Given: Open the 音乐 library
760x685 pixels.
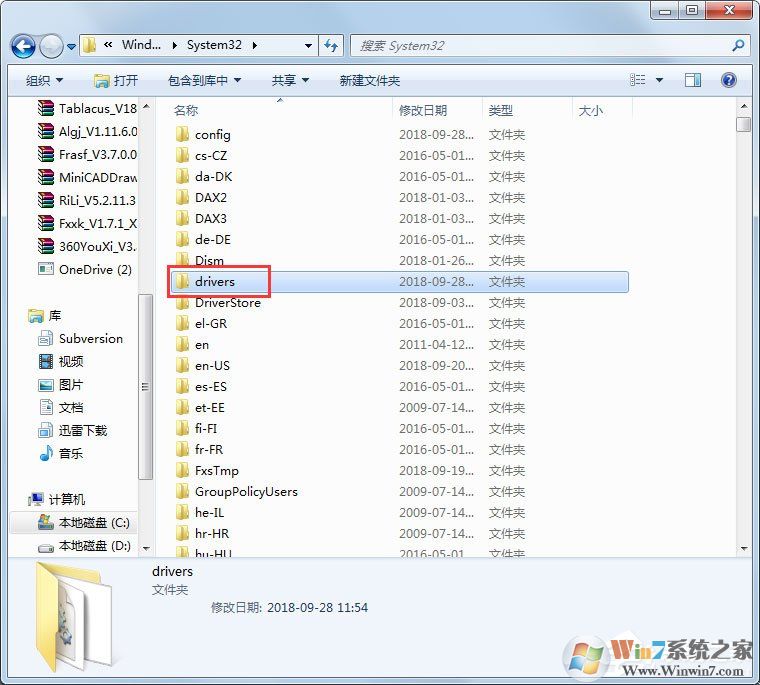Looking at the screenshot, I should point(61,453).
